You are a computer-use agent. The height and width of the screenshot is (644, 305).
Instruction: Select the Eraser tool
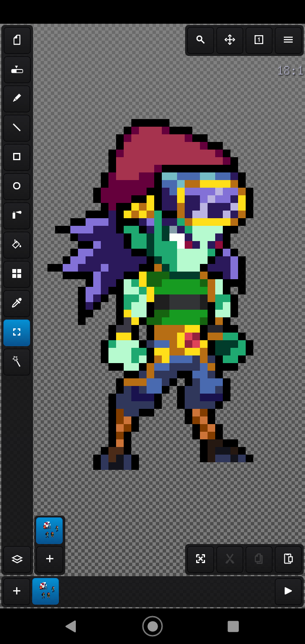17,69
